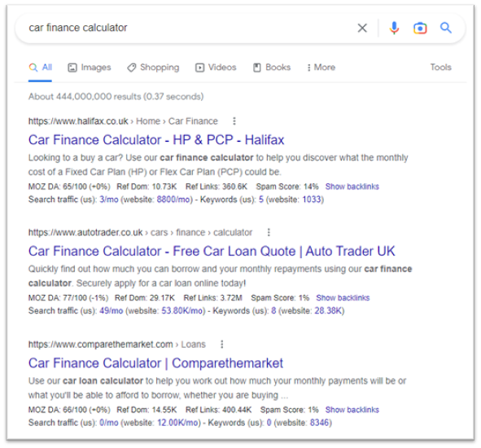Switch to the Shopping tab
Viewport: 481px width, 448px height.
coord(153,68)
